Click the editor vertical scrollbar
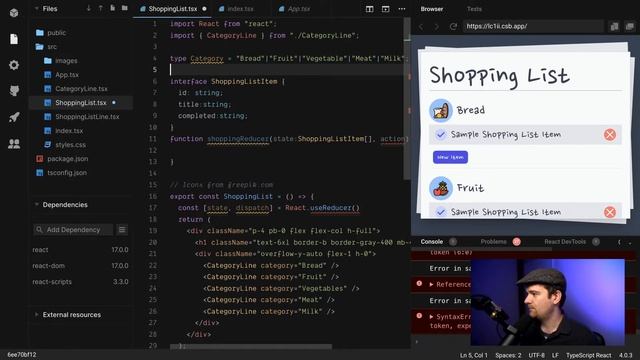Image resolution: width=640 pixels, height=360 pixels. point(407,98)
